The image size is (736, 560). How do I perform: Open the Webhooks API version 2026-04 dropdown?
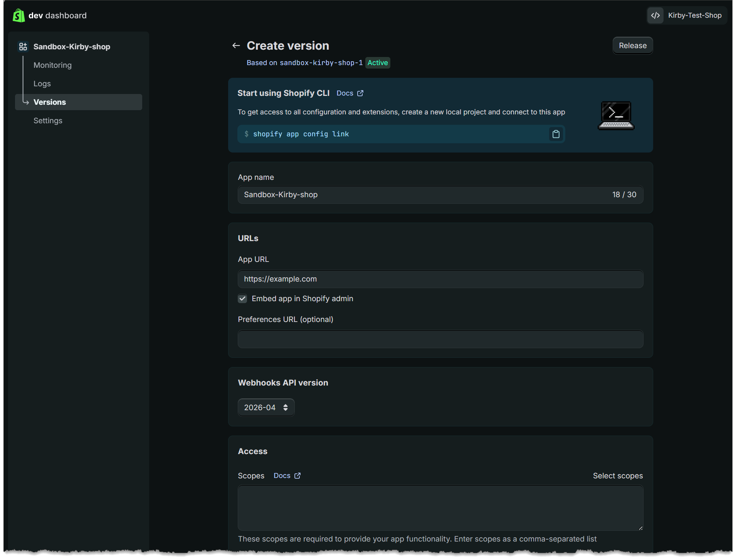266,407
